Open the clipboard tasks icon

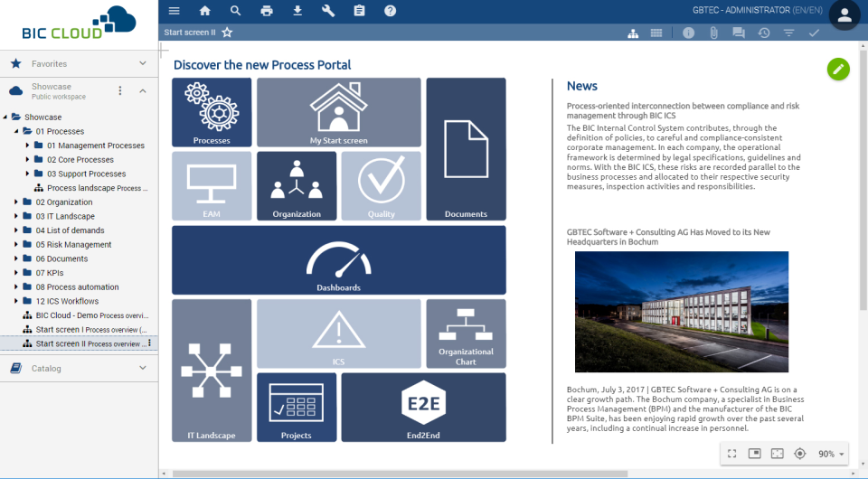(359, 11)
